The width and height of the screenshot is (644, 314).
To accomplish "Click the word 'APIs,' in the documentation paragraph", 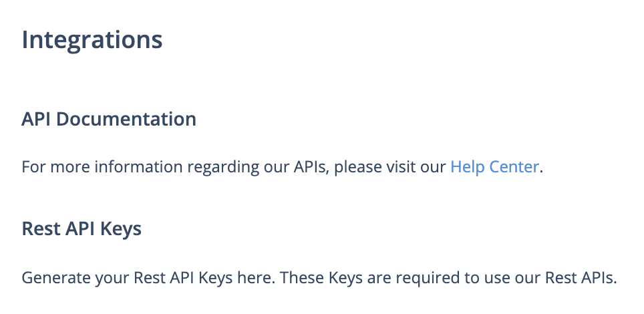I will (x=311, y=167).
